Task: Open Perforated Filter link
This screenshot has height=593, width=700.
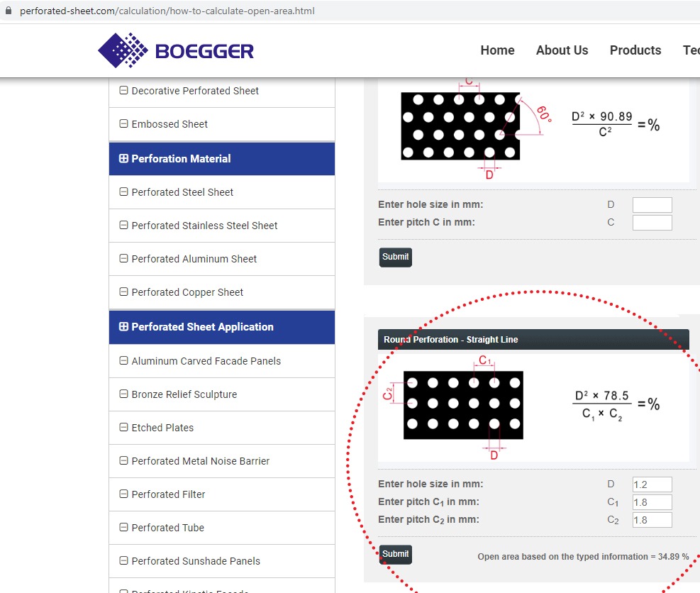Action: (168, 495)
